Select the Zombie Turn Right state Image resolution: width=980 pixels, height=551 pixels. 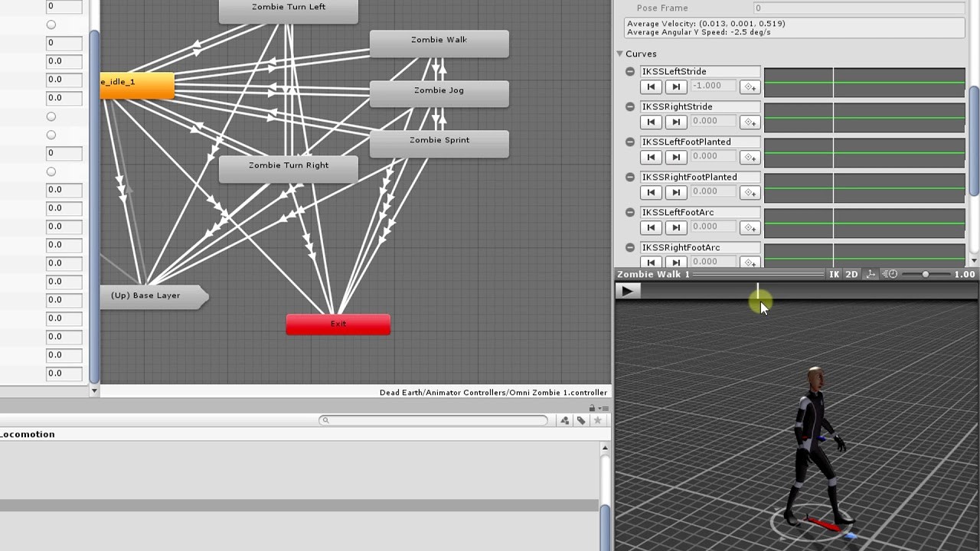point(289,169)
